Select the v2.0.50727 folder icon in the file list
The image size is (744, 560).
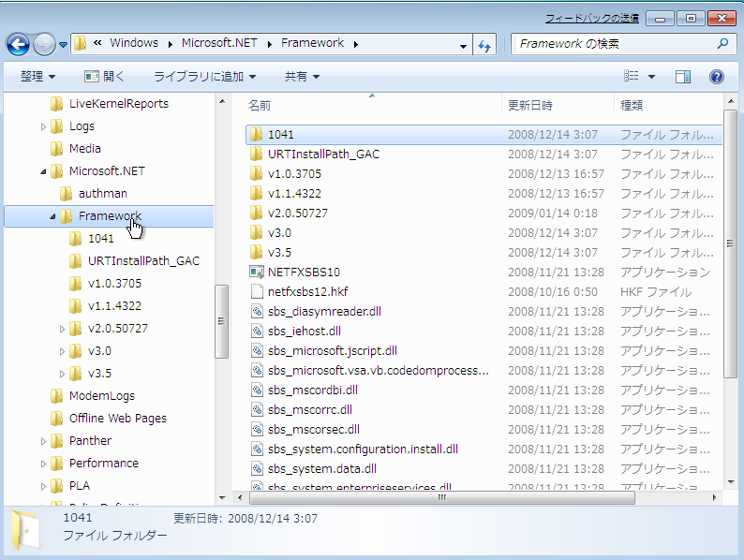click(256, 214)
